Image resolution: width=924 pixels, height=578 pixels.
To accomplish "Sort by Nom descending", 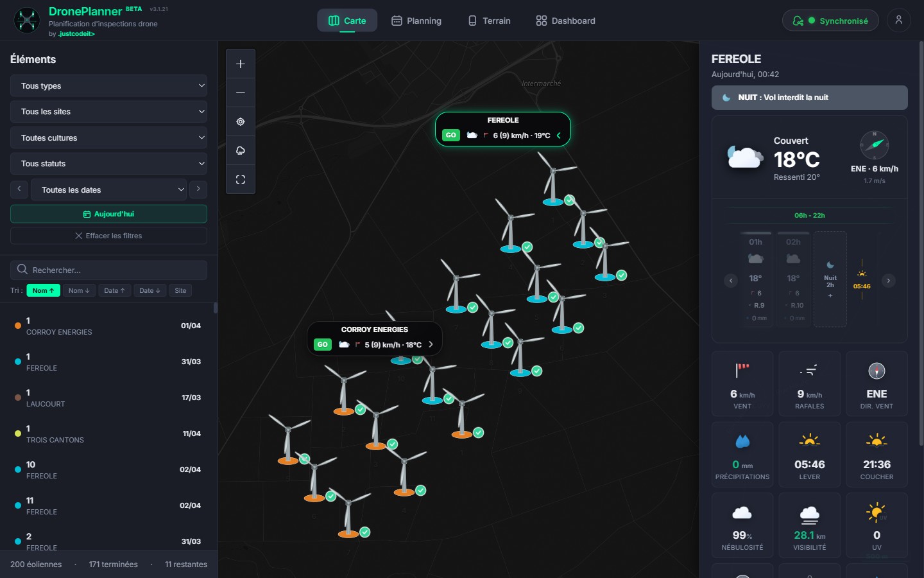I will pyautogui.click(x=80, y=290).
